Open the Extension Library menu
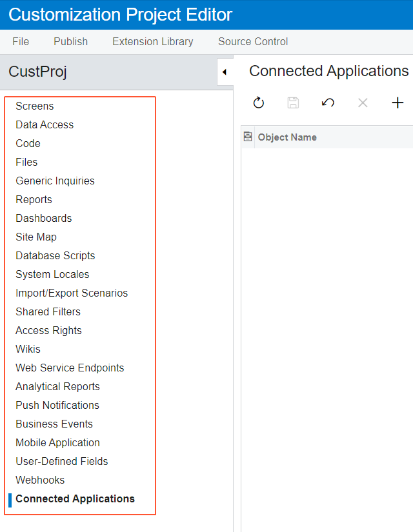Image resolution: width=413 pixels, height=532 pixels. tap(152, 41)
